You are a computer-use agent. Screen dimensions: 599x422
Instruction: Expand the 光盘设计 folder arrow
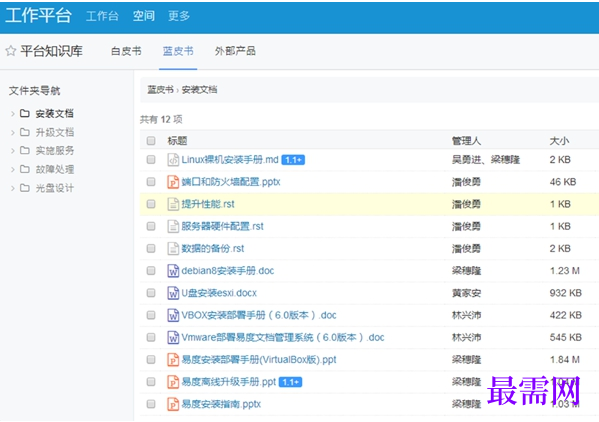(x=13, y=188)
